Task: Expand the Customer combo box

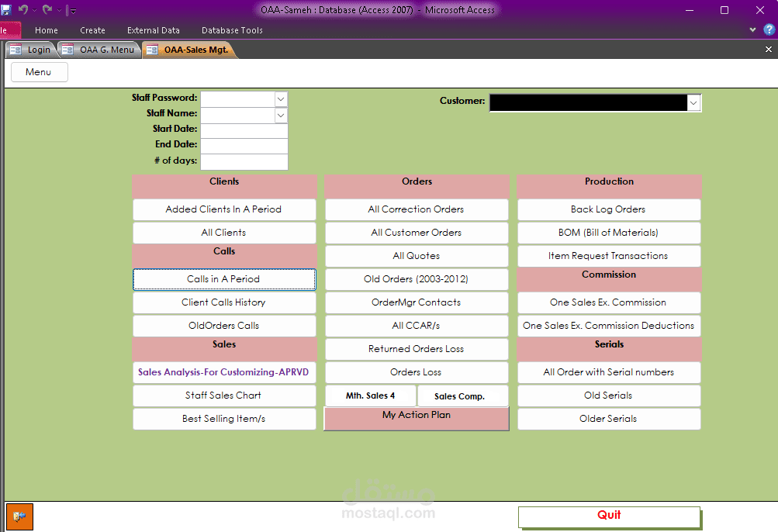Action: tap(693, 102)
